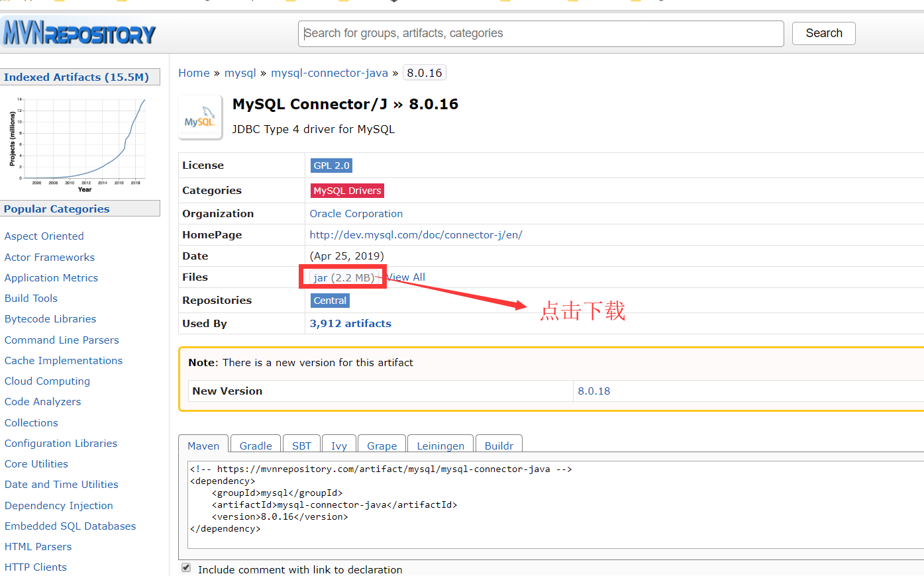The width and height of the screenshot is (924, 576).
Task: Open Cache Implementations category
Action: click(64, 361)
